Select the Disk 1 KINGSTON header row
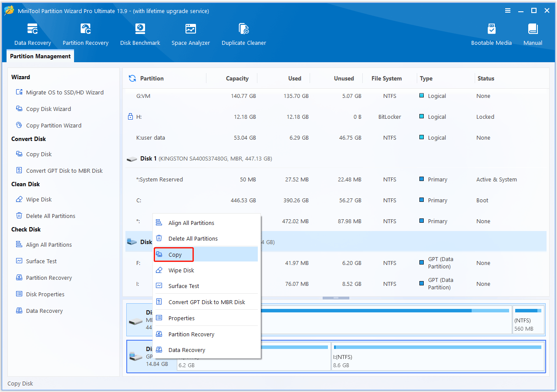The image size is (557, 392). [336, 158]
